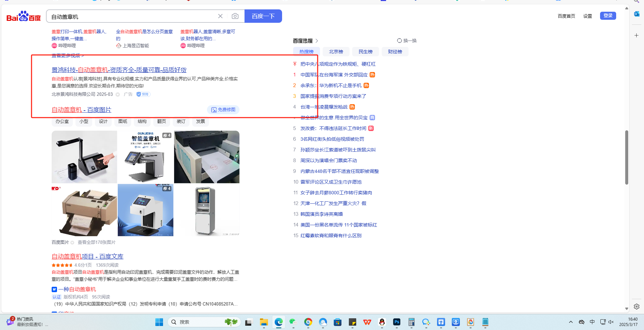Open WPS Office from the taskbar
Viewport: 644px width, 330px height.
(x=367, y=322)
